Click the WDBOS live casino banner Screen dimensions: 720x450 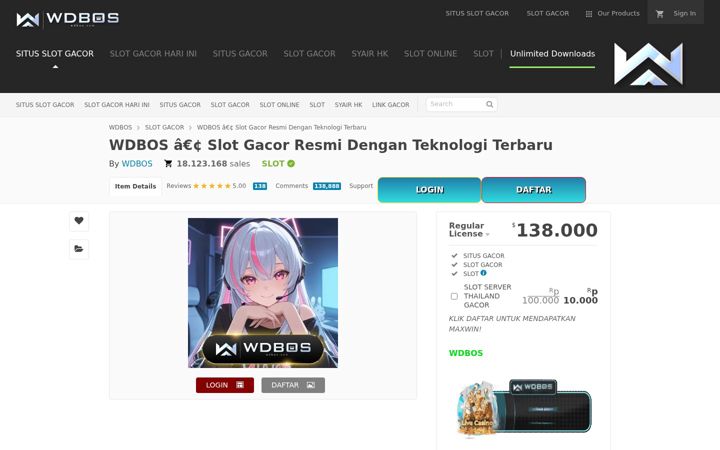click(x=523, y=409)
